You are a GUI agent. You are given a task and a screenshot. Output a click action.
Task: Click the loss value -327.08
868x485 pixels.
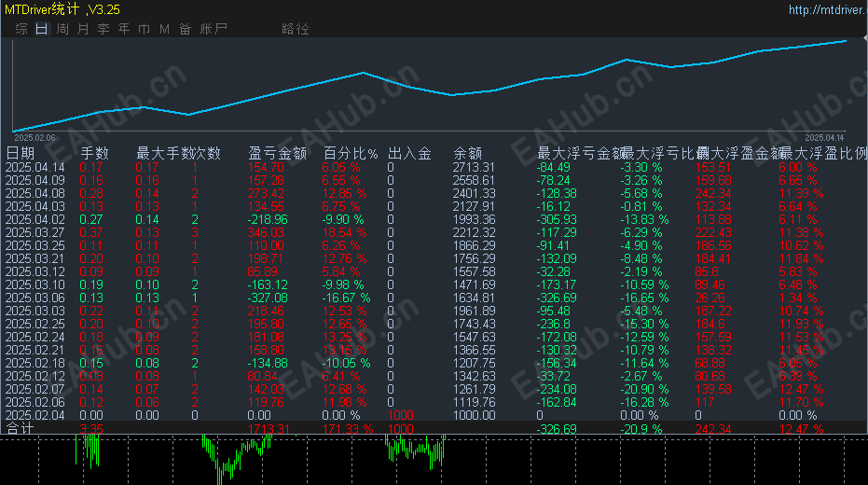click(268, 298)
